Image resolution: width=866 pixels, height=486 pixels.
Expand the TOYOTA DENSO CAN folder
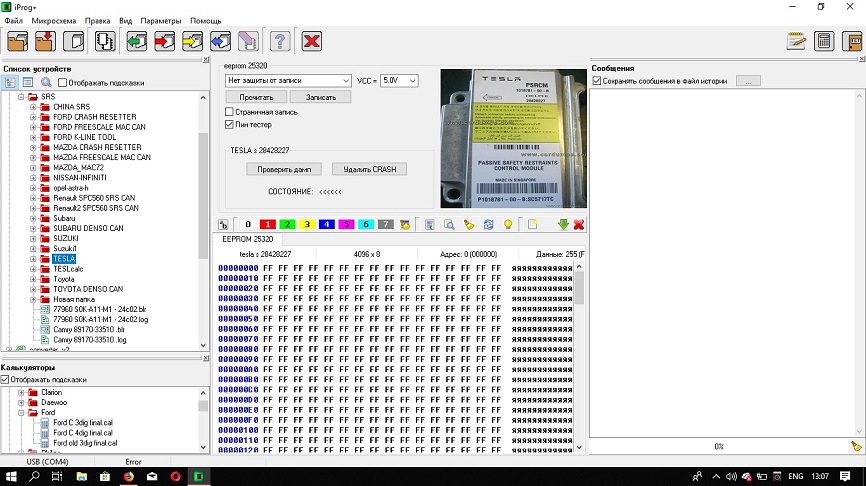pyautogui.click(x=33, y=289)
